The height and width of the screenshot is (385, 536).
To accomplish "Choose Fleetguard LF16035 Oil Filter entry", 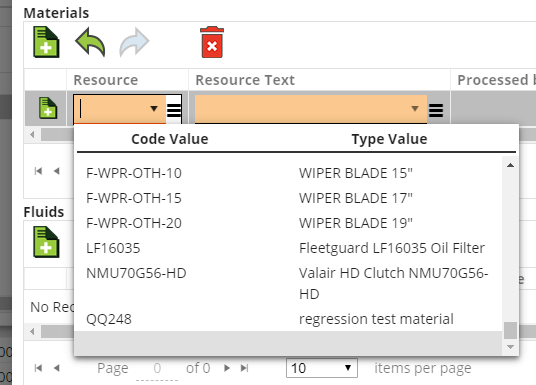I will [x=392, y=248].
